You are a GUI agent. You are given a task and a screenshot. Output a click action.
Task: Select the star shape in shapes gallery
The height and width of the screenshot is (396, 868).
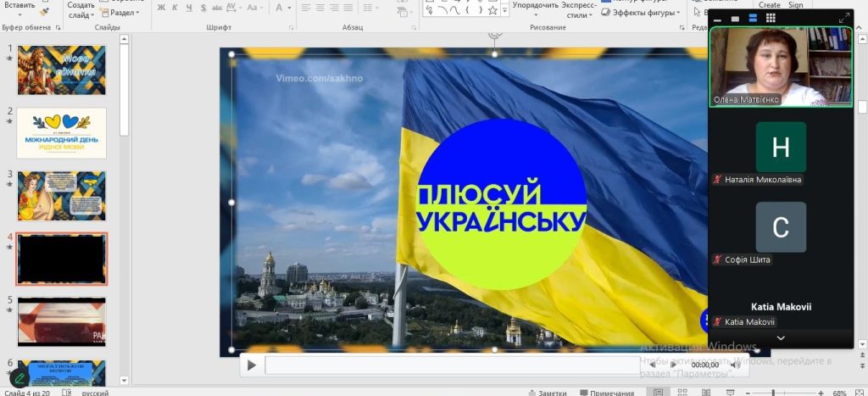[492, 10]
